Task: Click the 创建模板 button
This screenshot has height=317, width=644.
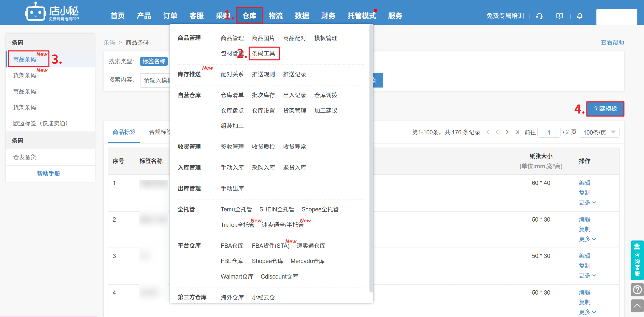Action: (x=605, y=109)
